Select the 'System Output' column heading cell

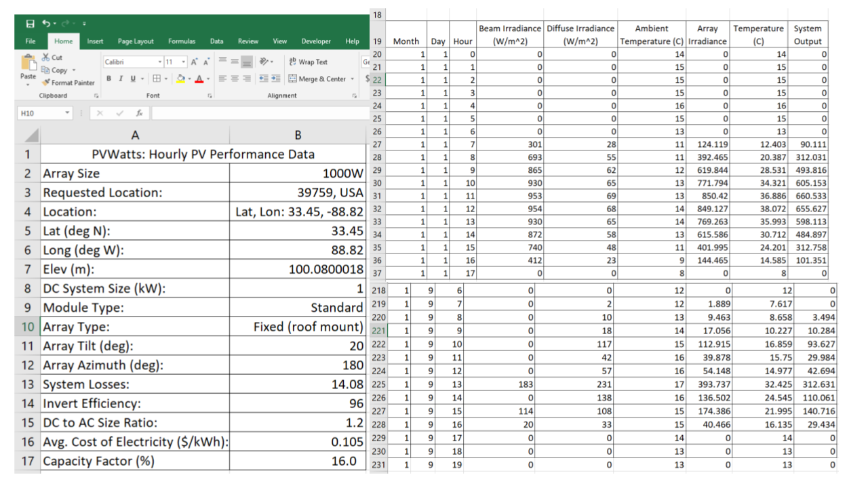pyautogui.click(x=808, y=35)
